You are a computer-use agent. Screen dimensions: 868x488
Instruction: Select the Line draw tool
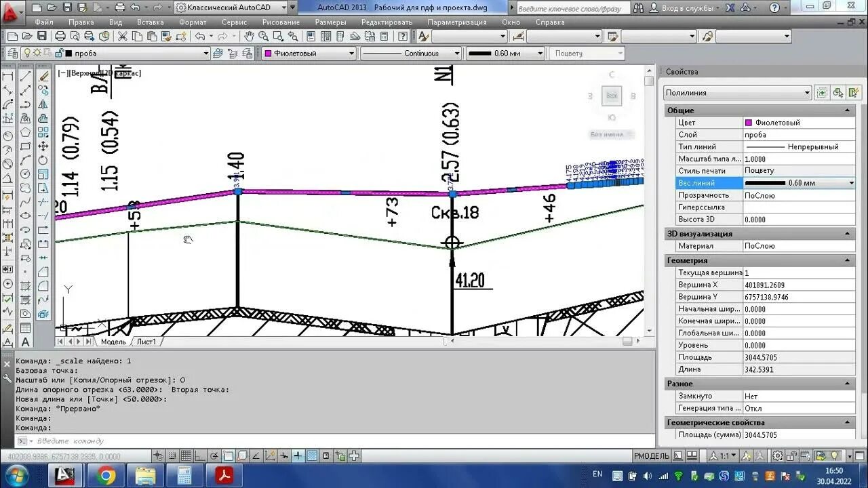coord(25,75)
